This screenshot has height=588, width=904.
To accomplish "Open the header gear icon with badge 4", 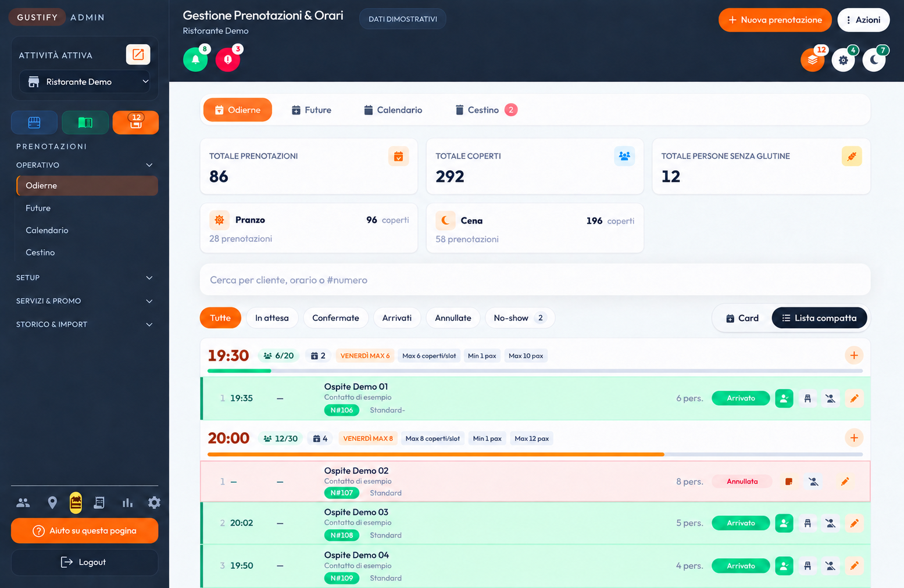I will (844, 59).
